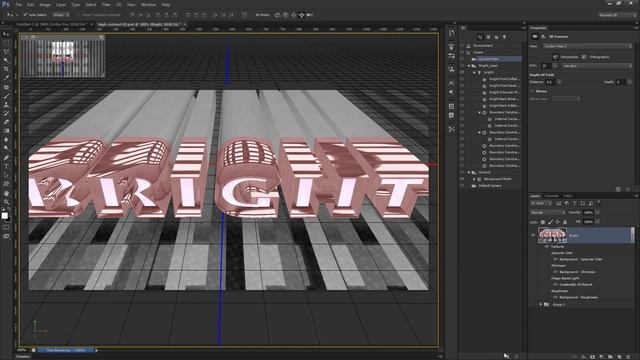
Task: Select the Zoom tool
Action: 6,202
